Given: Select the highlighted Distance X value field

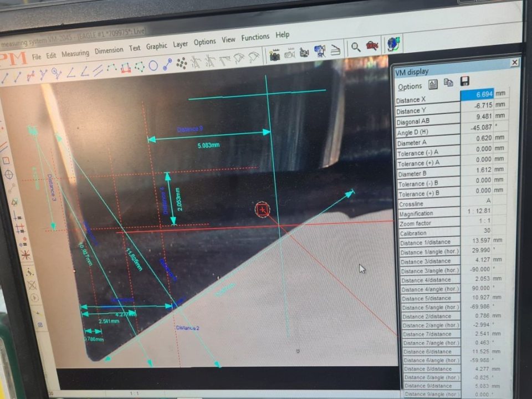Looking at the screenshot, I should (x=477, y=95).
